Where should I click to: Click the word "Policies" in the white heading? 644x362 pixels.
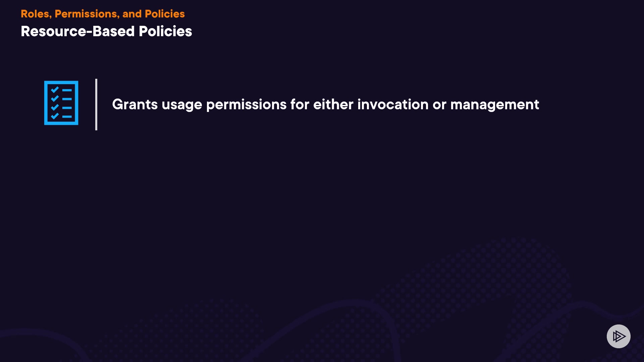point(165,31)
